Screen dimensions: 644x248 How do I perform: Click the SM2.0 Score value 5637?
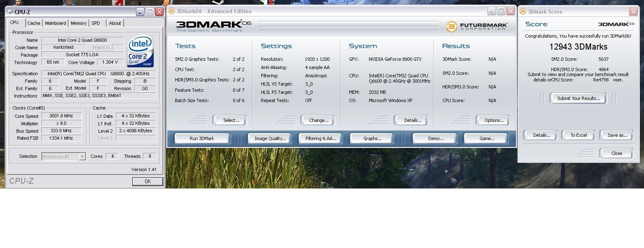pyautogui.click(x=603, y=59)
